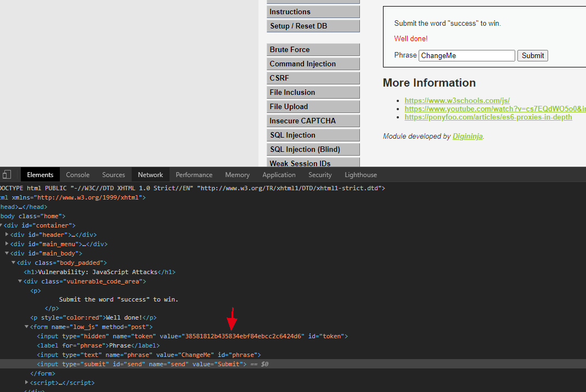Select the h1 Vulnerability: JavaScript Attacks line
This screenshot has width=586, height=392.
click(99, 272)
